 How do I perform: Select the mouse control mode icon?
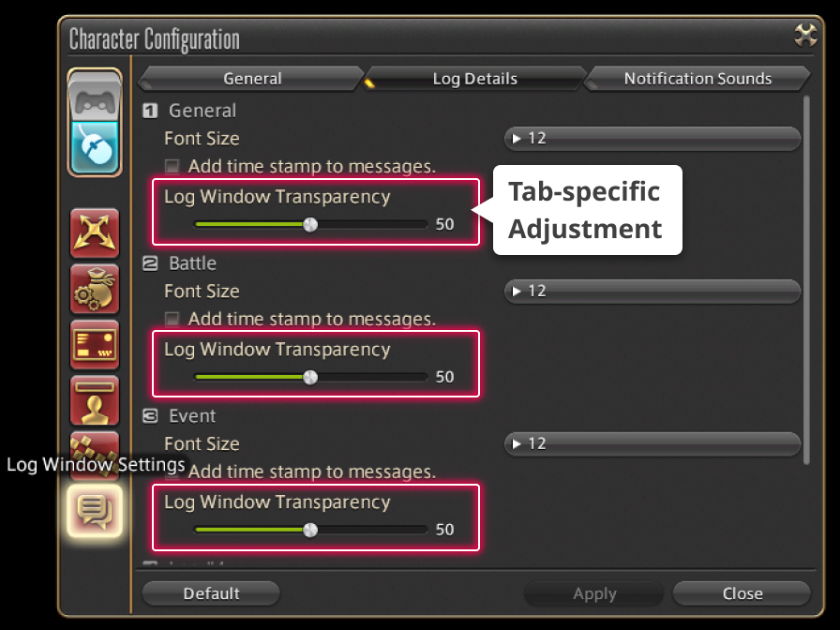tap(95, 148)
